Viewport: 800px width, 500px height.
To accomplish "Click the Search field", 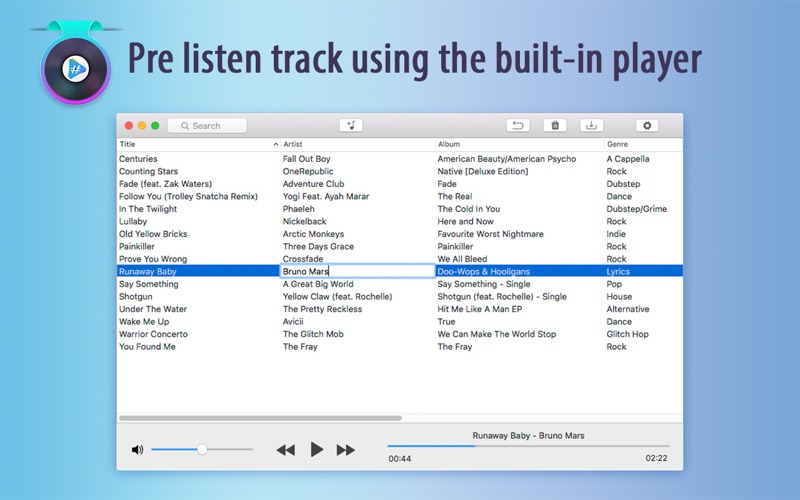I will [x=207, y=126].
